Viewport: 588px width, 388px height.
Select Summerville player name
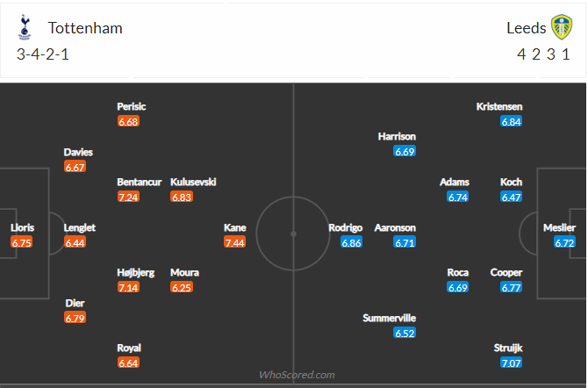(x=389, y=318)
